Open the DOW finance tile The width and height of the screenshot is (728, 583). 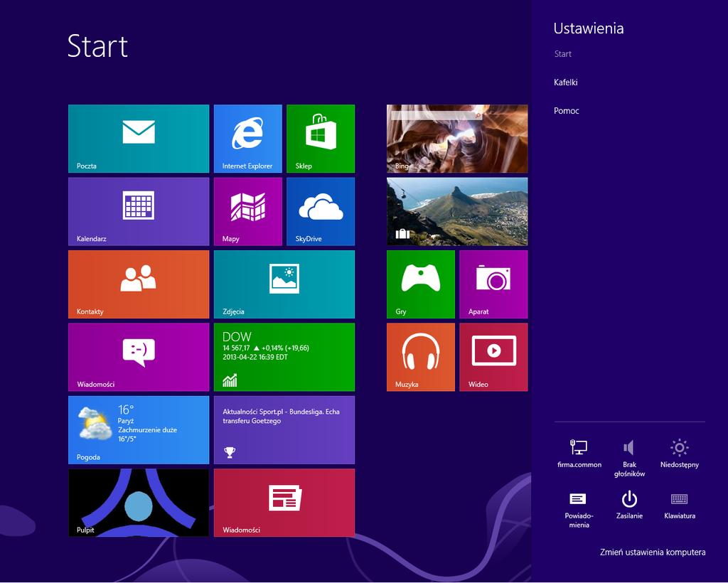click(x=284, y=357)
